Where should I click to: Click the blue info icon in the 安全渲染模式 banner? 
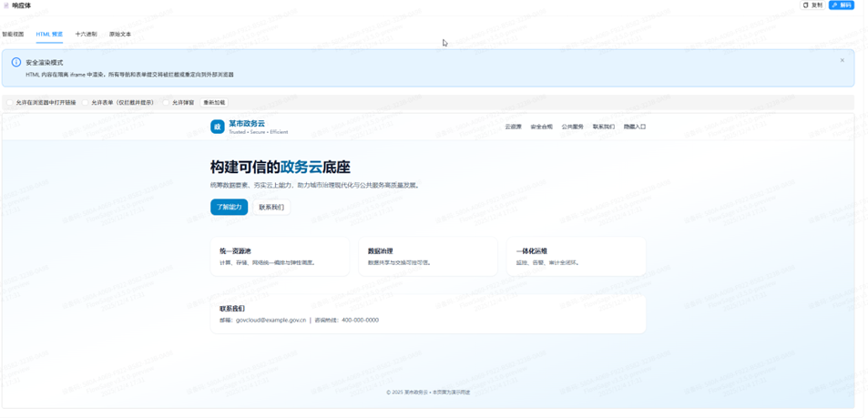tap(16, 62)
